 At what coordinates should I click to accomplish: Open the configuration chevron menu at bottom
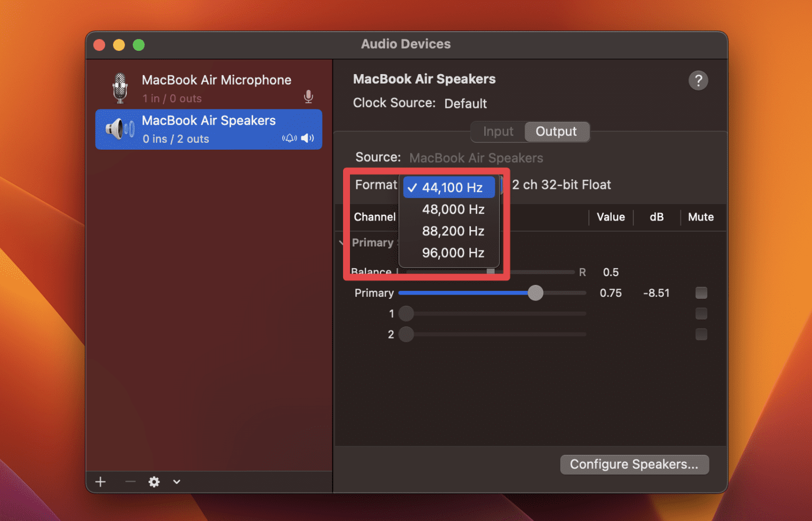177,482
